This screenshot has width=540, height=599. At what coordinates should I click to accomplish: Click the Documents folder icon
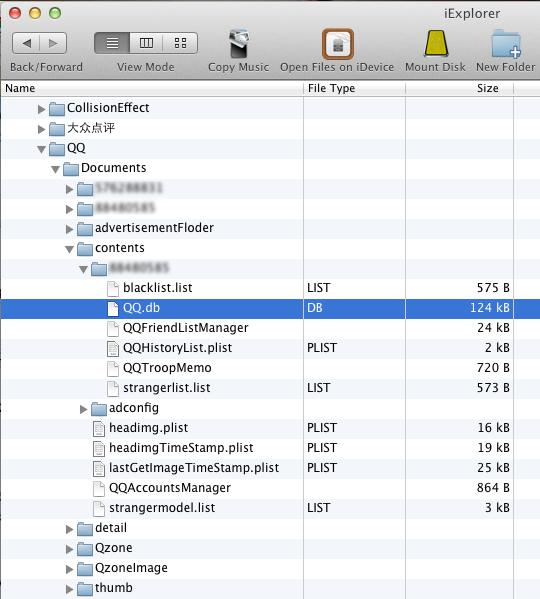click(71, 168)
